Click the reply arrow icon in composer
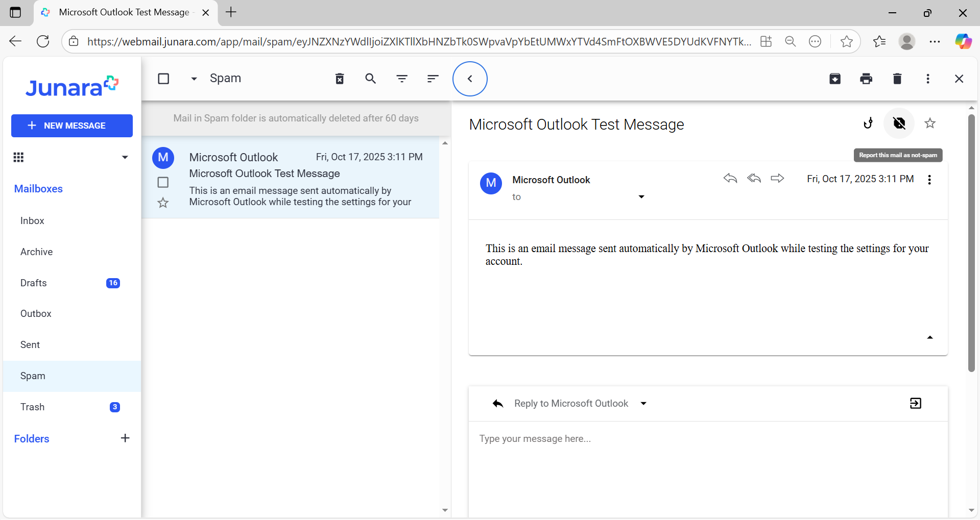This screenshot has width=980, height=520. click(x=498, y=404)
